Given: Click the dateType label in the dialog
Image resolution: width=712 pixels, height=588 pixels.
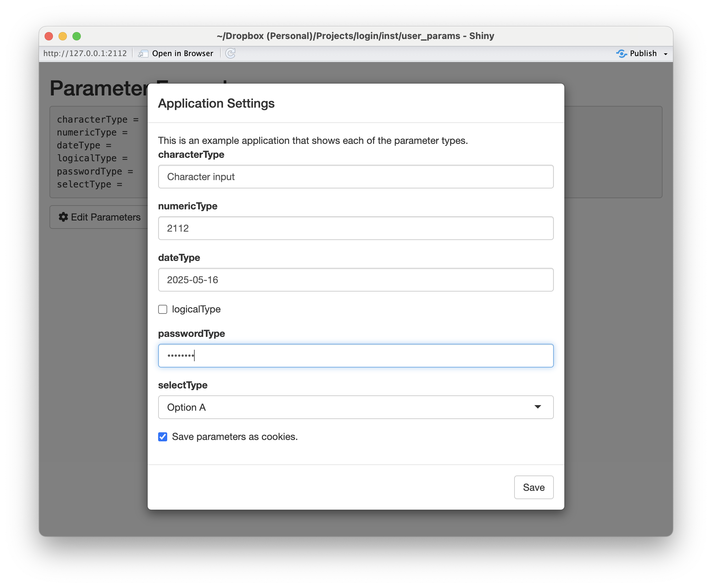Looking at the screenshot, I should 179,257.
